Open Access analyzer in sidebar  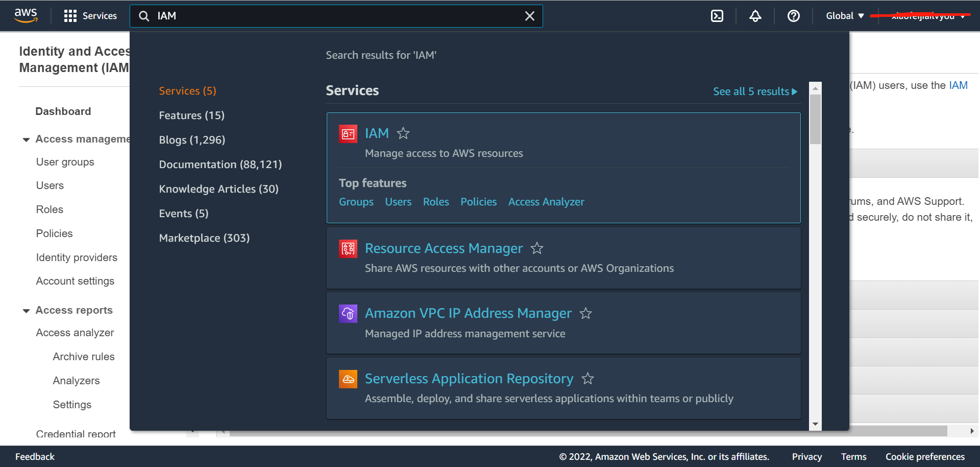(x=75, y=333)
